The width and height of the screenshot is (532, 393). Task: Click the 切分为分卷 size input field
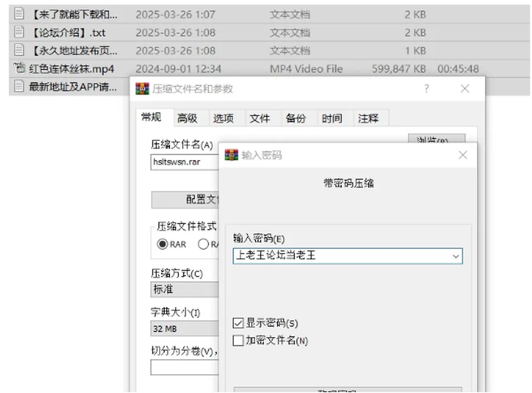185,367
